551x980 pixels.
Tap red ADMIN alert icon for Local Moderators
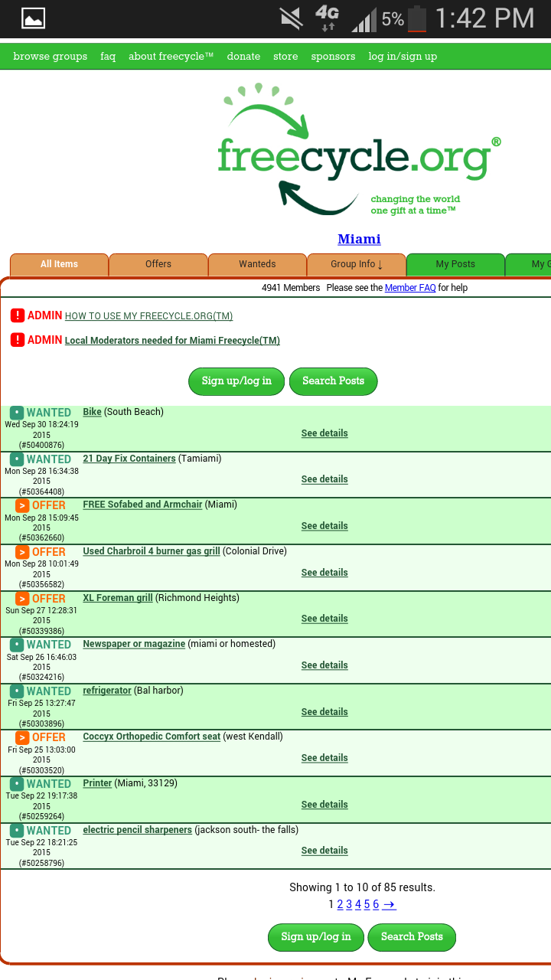coord(18,340)
